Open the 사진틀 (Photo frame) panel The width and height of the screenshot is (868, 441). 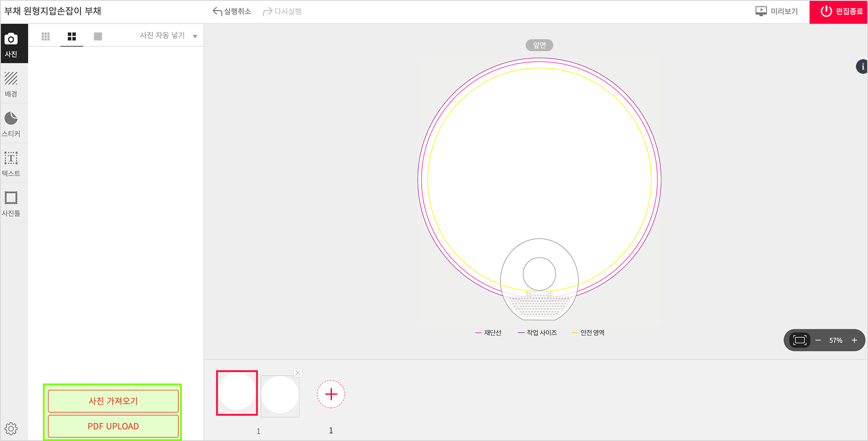(x=14, y=203)
